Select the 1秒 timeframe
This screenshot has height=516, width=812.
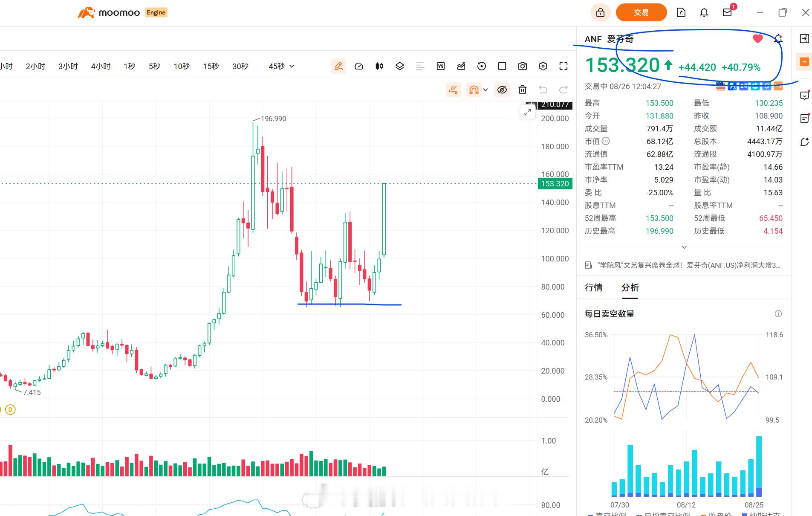point(130,66)
